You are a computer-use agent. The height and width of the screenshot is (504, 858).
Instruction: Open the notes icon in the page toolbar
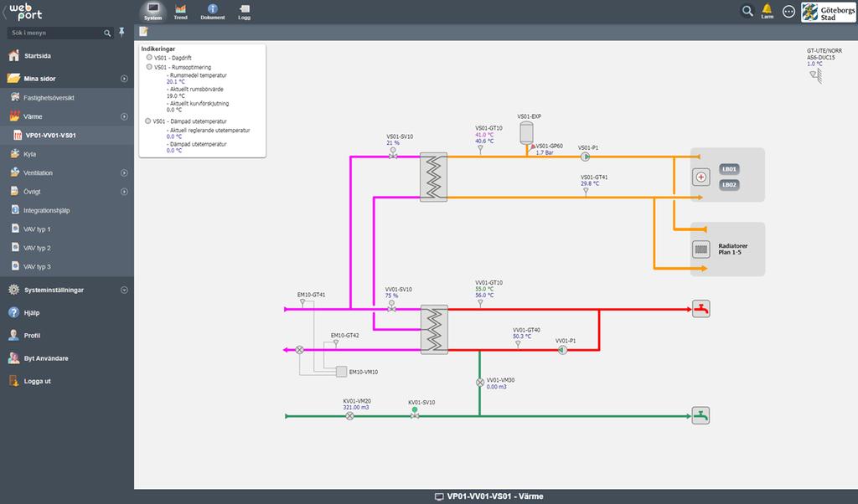coord(143,32)
